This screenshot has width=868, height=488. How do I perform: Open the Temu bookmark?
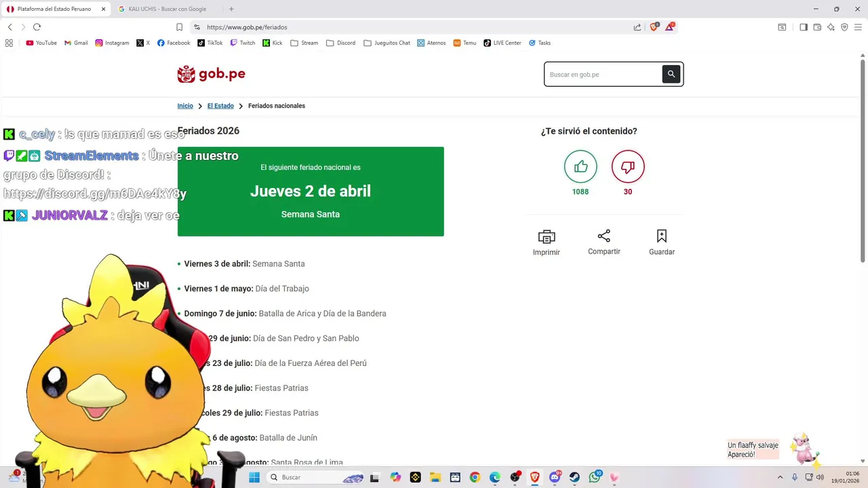pyautogui.click(x=465, y=43)
